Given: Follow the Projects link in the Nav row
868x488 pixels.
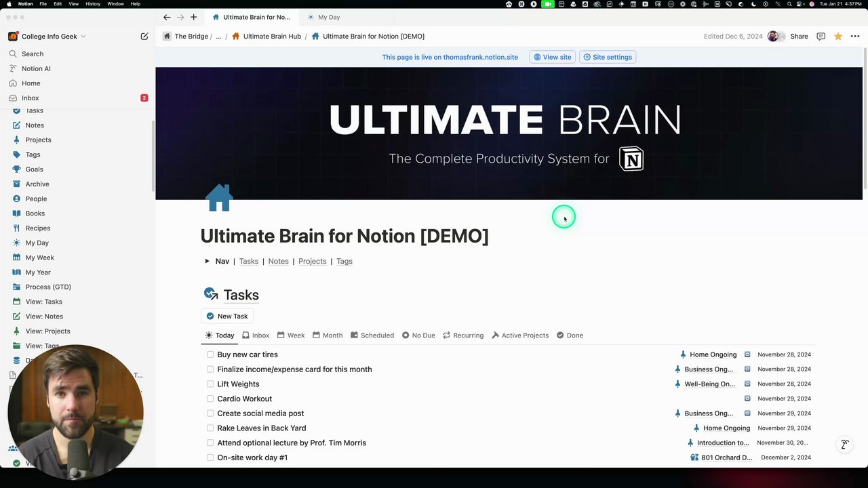Looking at the screenshot, I should [x=313, y=261].
